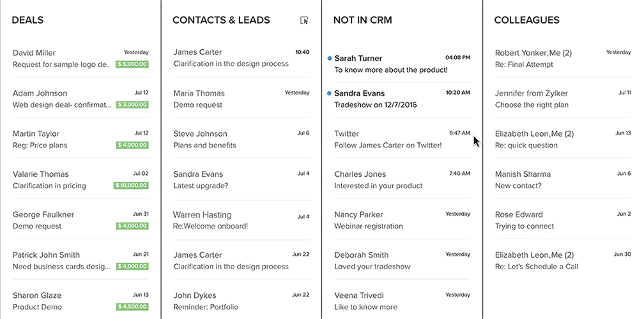Open the Rose Edward Trying to connect email
This screenshot has width=644, height=319.
[563, 220]
